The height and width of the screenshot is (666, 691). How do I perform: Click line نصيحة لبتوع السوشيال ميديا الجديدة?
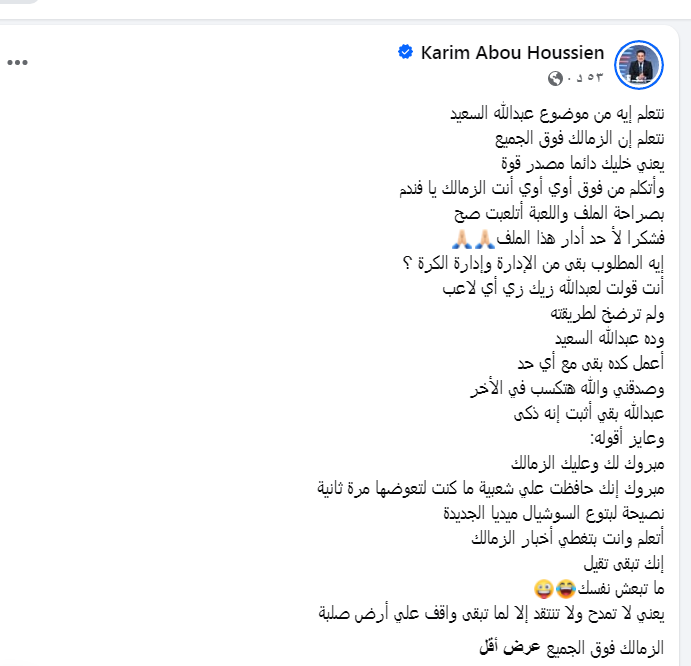[x=554, y=513]
